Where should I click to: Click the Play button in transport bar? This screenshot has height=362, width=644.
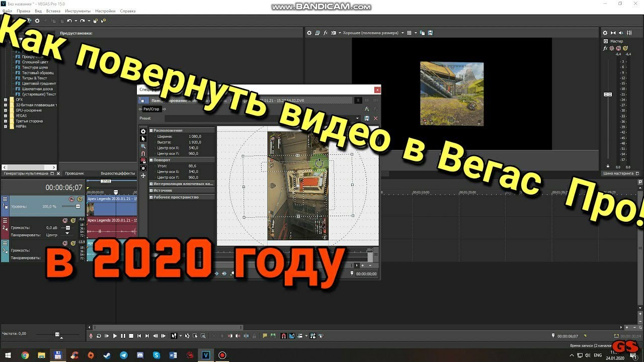115,335
